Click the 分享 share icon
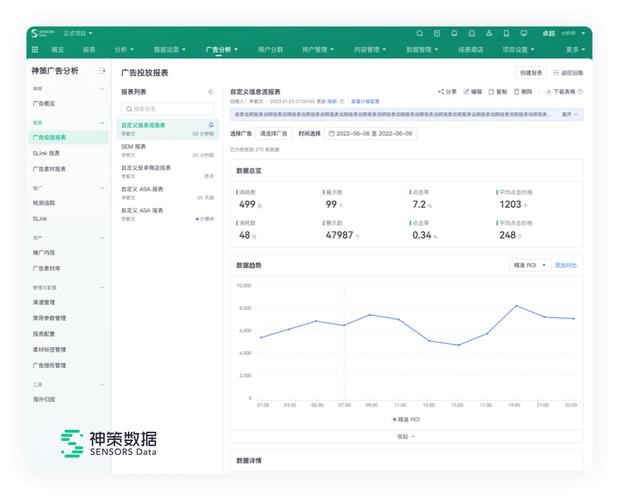Image resolution: width=619 pixels, height=500 pixels. click(441, 92)
